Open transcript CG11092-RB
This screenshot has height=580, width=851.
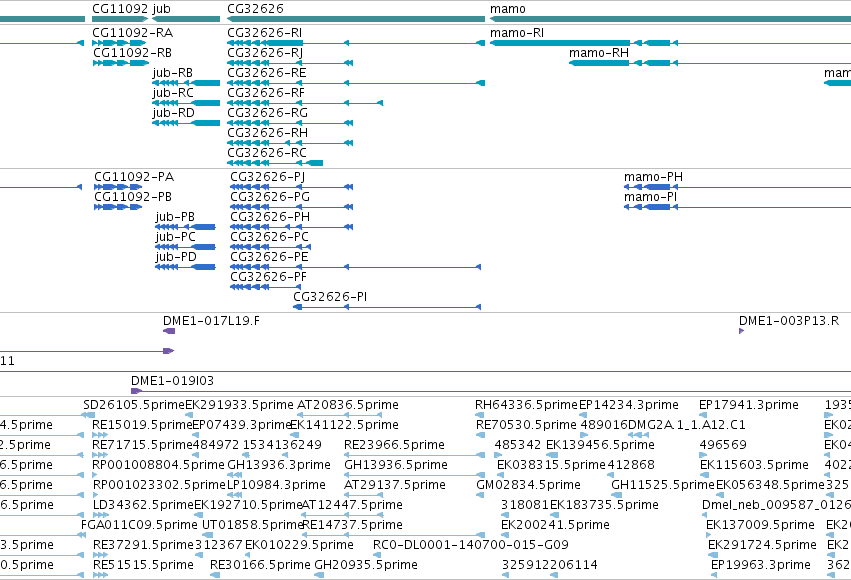coord(132,53)
